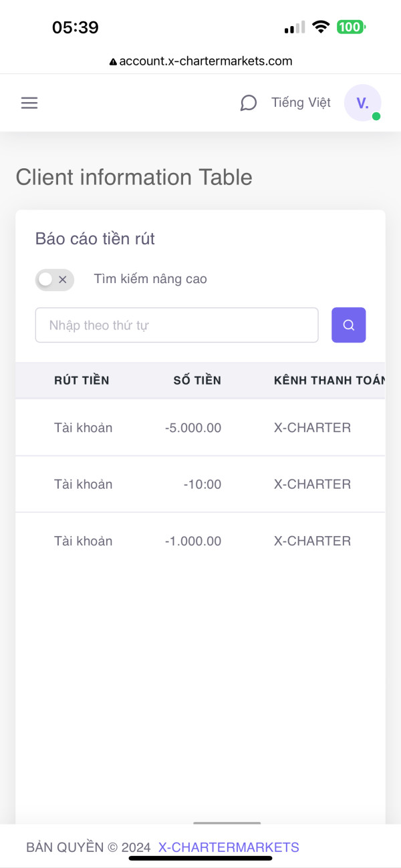Click the Tìm kiếm nâng cao label
The height and width of the screenshot is (868, 401).
pyautogui.click(x=150, y=279)
